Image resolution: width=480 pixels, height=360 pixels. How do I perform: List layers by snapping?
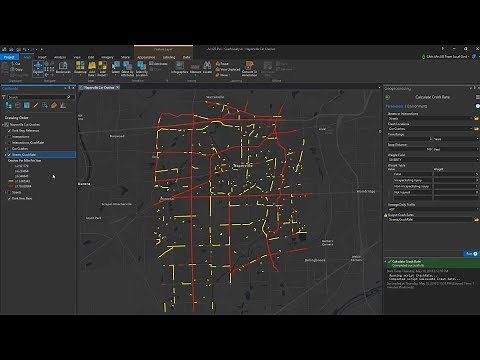(45, 105)
